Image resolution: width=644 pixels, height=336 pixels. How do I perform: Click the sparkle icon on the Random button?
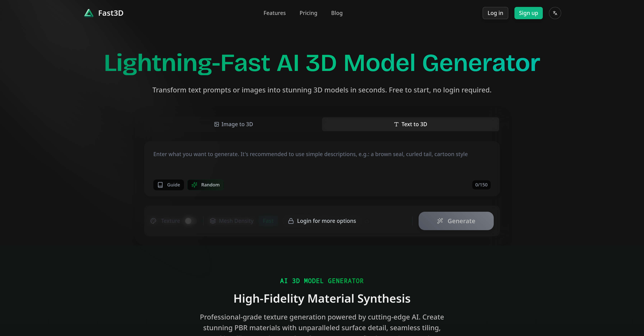[195, 185]
